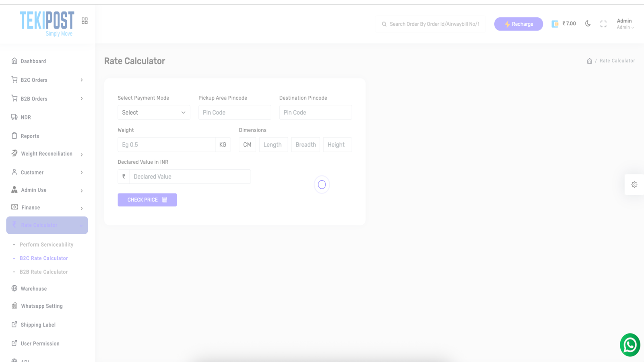Expand the Finance sidebar section
644x362 pixels.
pyautogui.click(x=31, y=208)
